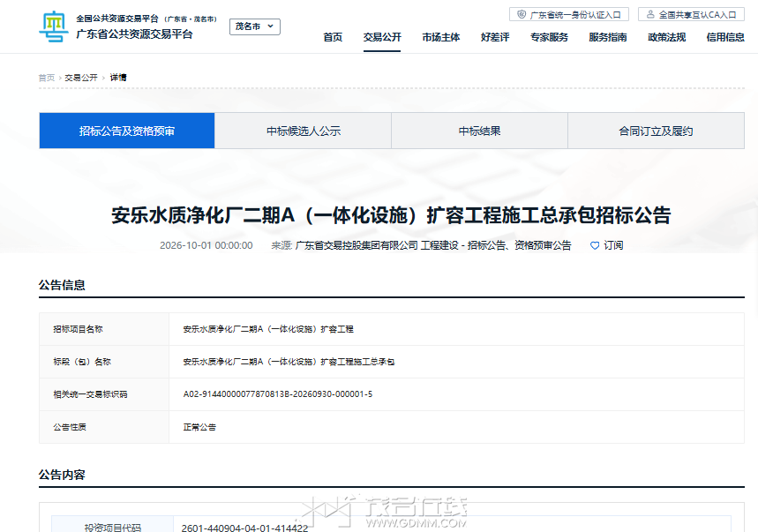
Task: Click the user icon for 全国共享互认CA入口
Action: coord(650,14)
